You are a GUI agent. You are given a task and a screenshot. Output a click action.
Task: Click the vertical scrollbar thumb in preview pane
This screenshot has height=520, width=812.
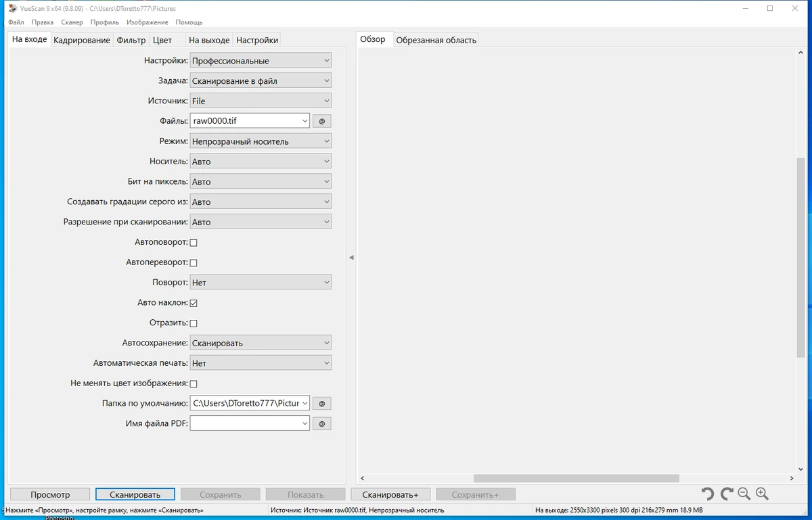click(801, 257)
